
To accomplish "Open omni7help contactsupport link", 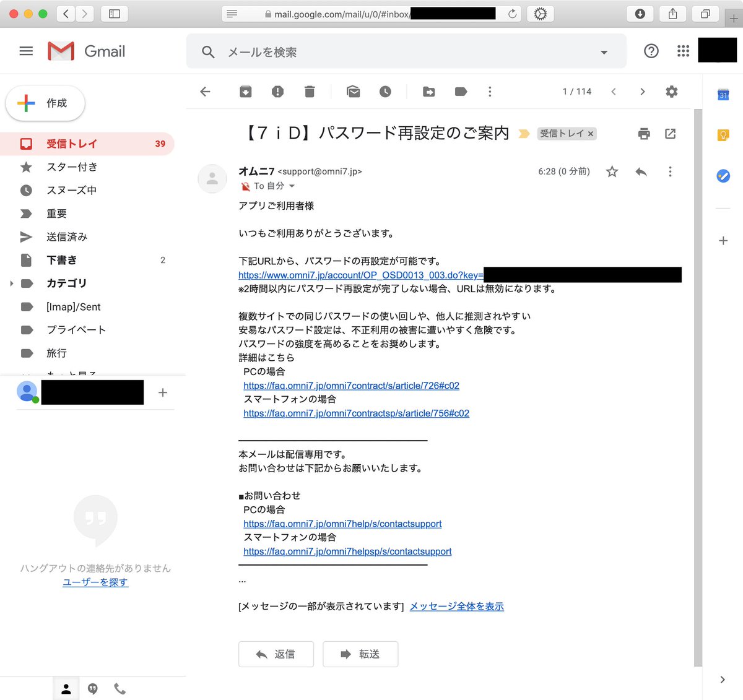I will pyautogui.click(x=342, y=524).
